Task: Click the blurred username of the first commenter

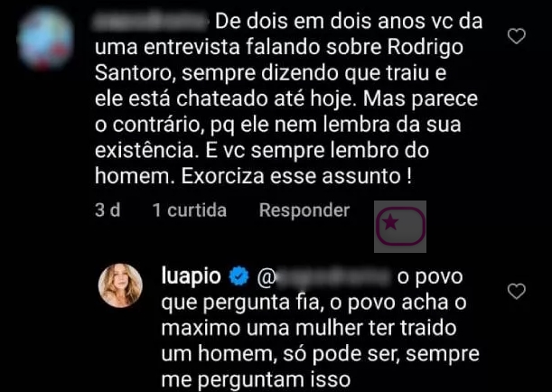Action: [152, 22]
